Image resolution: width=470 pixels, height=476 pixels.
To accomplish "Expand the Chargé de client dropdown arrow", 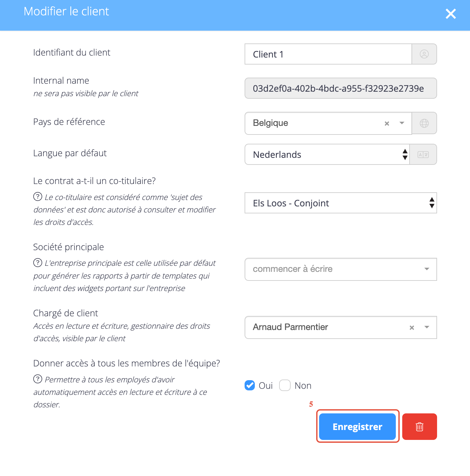I will tap(427, 327).
